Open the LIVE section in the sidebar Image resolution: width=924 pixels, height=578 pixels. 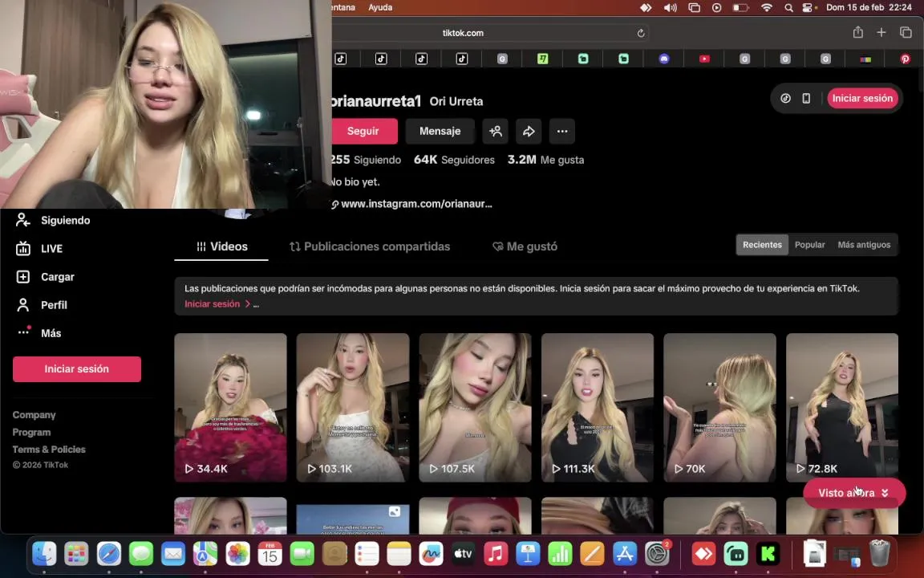click(38, 248)
